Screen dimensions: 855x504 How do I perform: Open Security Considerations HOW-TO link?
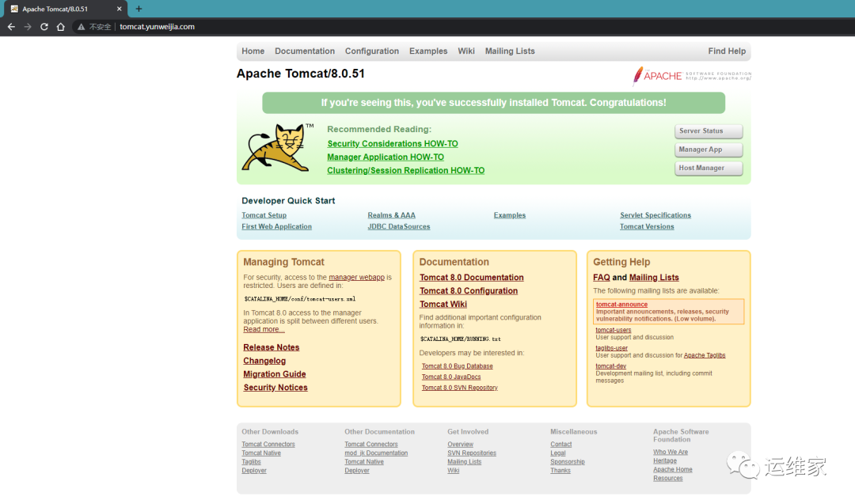(393, 144)
